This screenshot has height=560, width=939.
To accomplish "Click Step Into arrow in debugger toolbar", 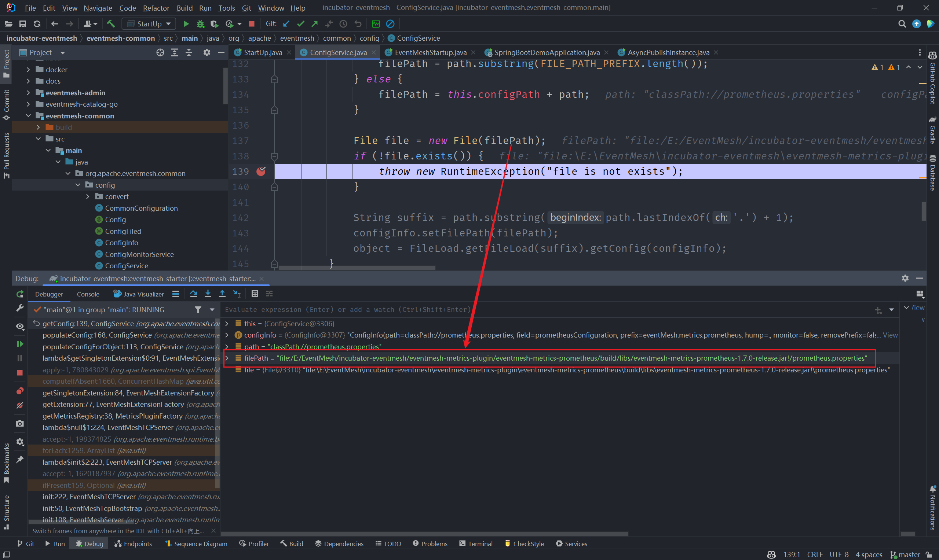I will pyautogui.click(x=208, y=294).
